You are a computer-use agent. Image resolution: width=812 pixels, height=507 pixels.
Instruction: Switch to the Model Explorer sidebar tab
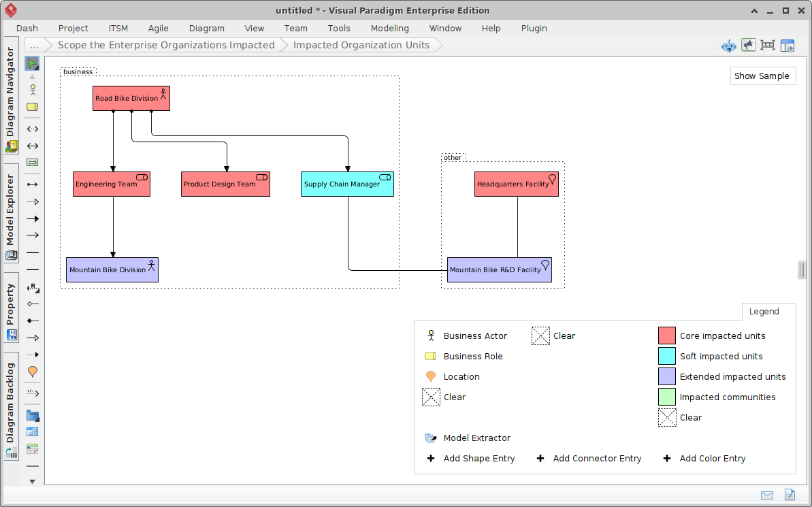(10, 211)
